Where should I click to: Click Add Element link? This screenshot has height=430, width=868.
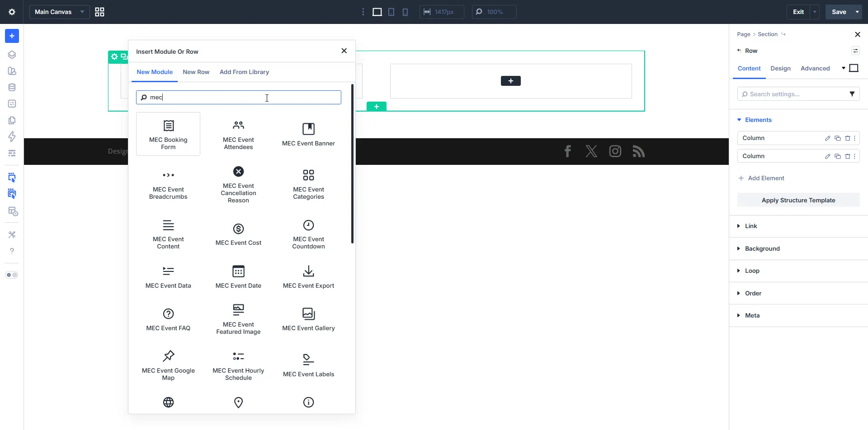pos(761,178)
